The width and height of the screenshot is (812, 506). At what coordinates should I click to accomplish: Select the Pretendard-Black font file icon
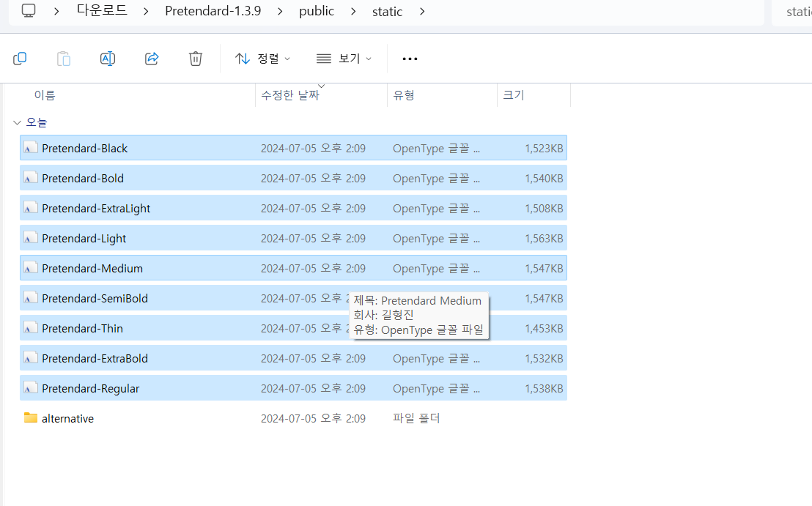31,148
